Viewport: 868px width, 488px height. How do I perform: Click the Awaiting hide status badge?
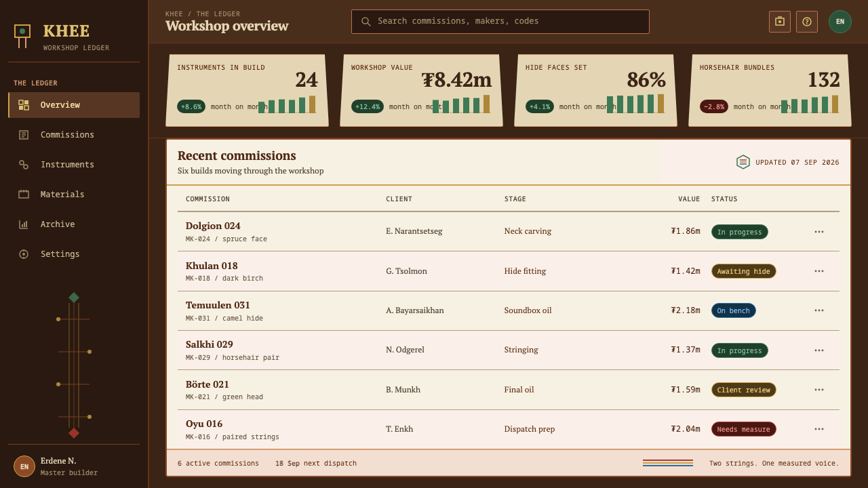pos(744,271)
